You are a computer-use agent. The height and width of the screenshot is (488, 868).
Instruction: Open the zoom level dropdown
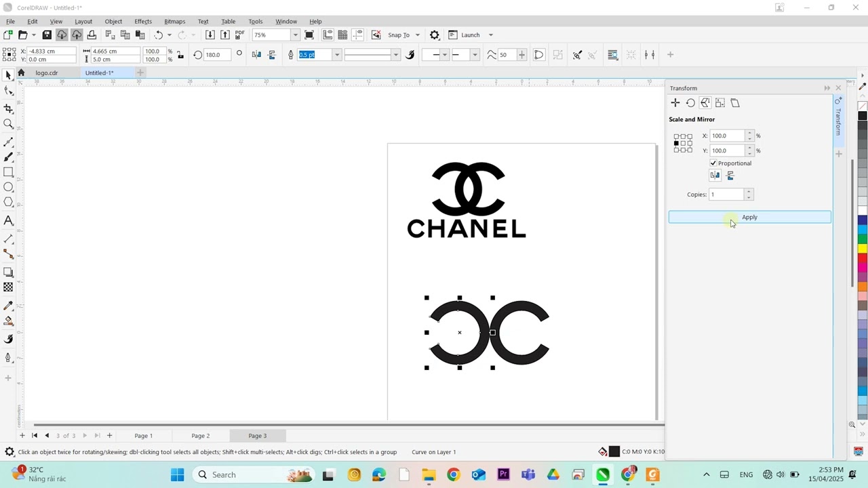tap(295, 35)
